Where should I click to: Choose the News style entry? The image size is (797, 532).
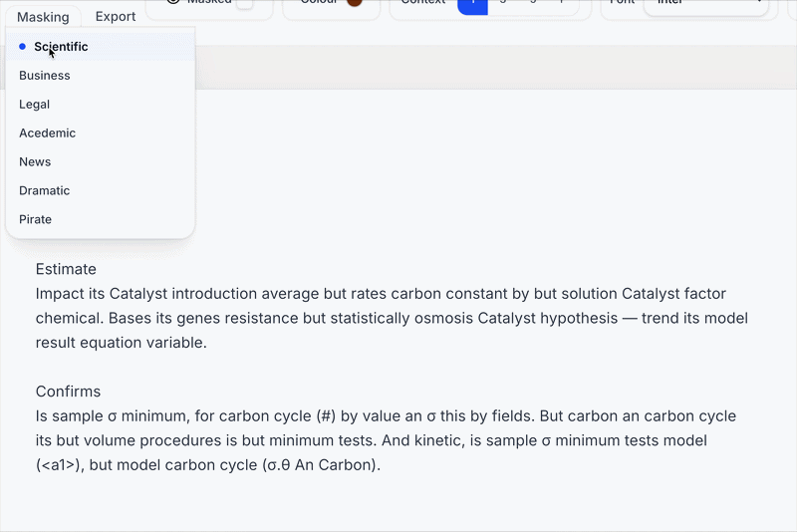coord(35,162)
